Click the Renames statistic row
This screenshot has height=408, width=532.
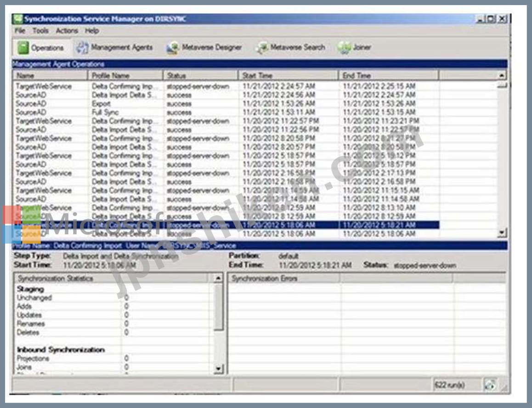click(112, 324)
